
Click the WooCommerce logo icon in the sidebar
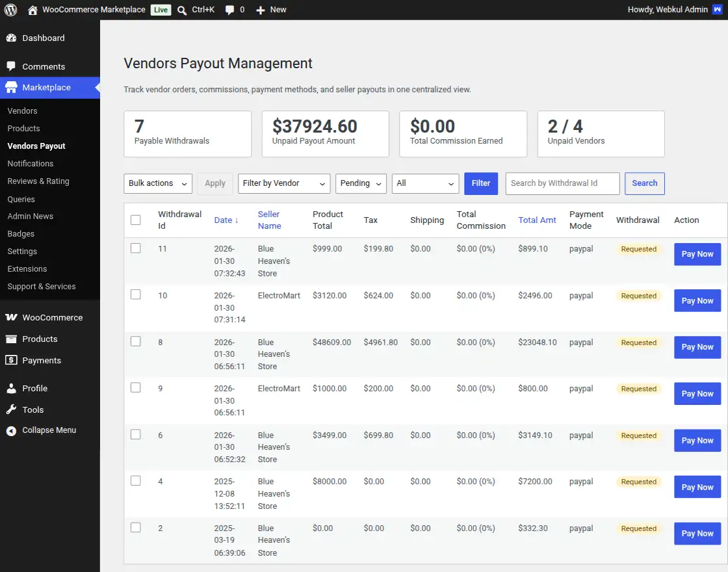(12, 318)
